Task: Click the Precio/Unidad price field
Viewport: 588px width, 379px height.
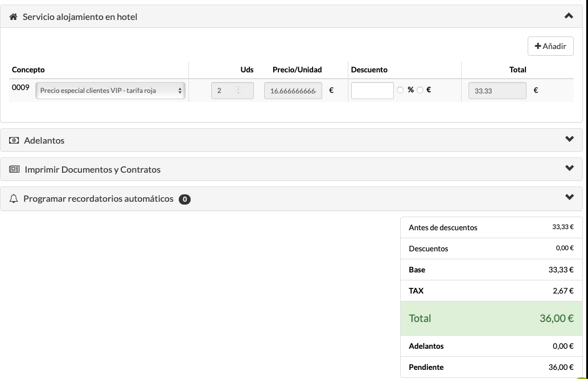Action: point(293,91)
